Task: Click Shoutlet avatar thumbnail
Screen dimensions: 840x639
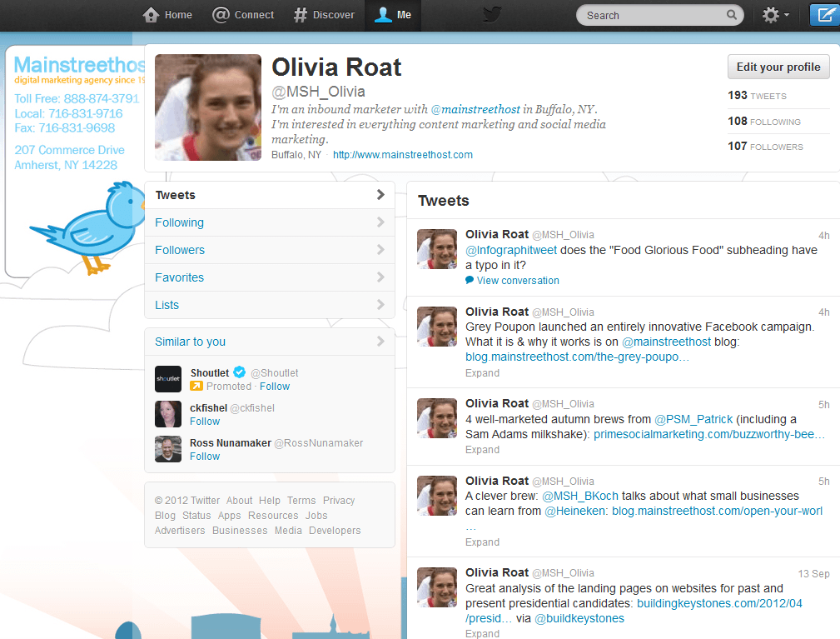Action: pyautogui.click(x=167, y=379)
